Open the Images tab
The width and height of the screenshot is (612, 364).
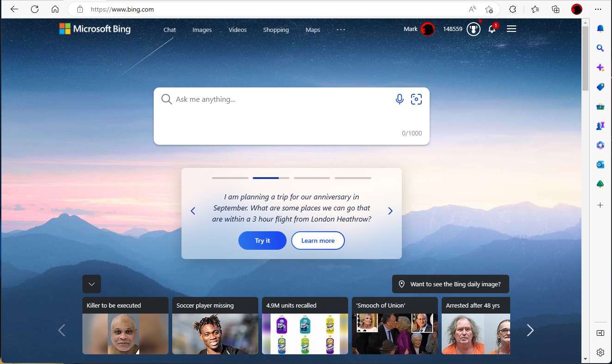tap(202, 30)
